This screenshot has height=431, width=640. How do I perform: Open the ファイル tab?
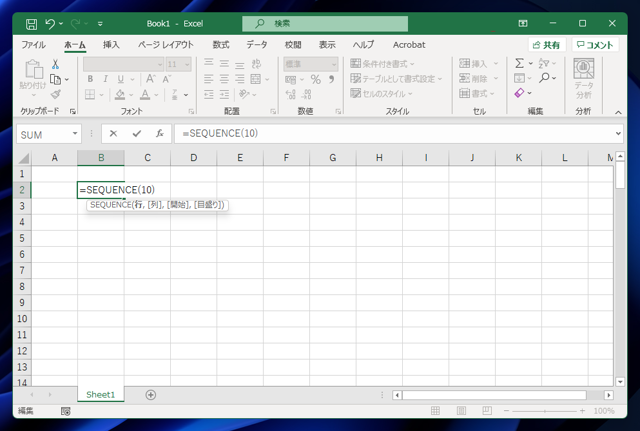[x=33, y=45]
